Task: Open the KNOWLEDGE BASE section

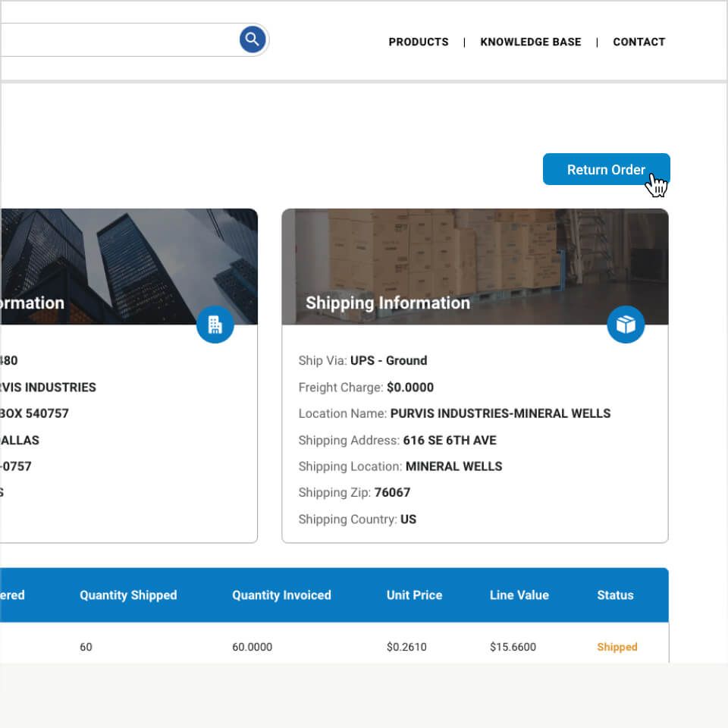Action: (530, 42)
